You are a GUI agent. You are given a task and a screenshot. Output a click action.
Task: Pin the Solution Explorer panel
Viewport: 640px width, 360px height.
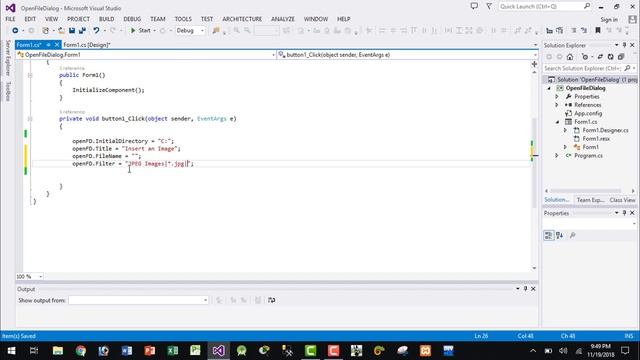pos(624,45)
